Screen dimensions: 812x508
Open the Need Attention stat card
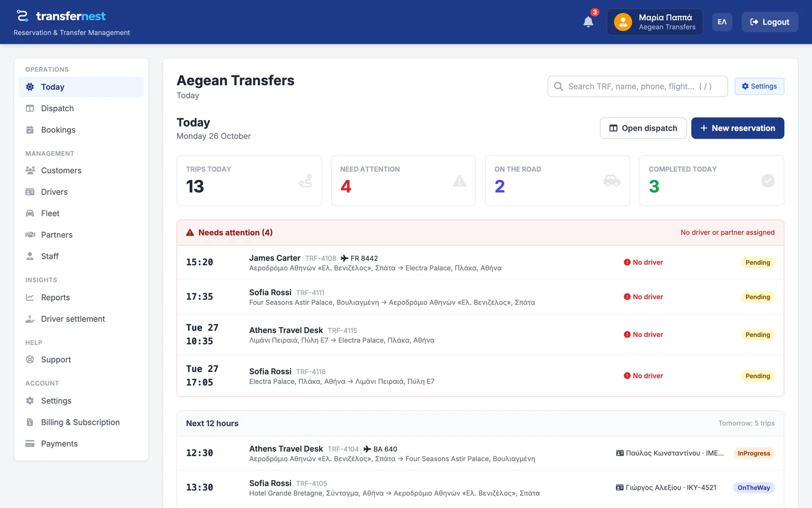tap(403, 180)
